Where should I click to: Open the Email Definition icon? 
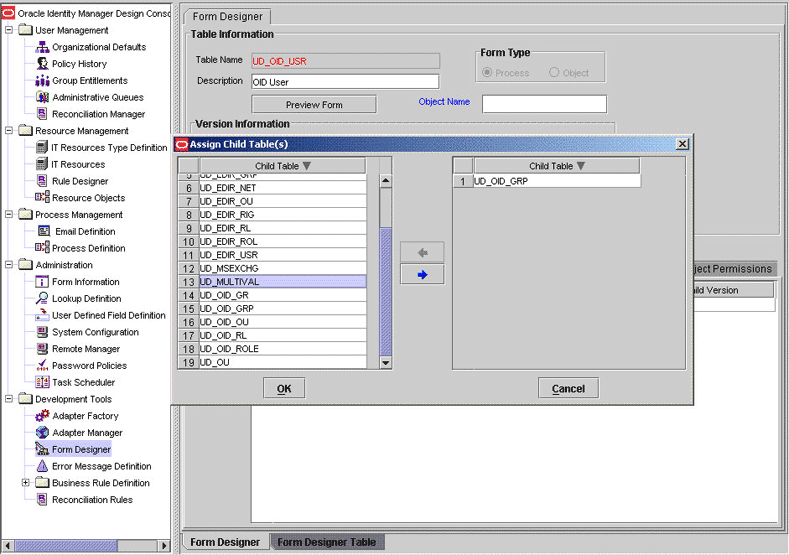(44, 231)
